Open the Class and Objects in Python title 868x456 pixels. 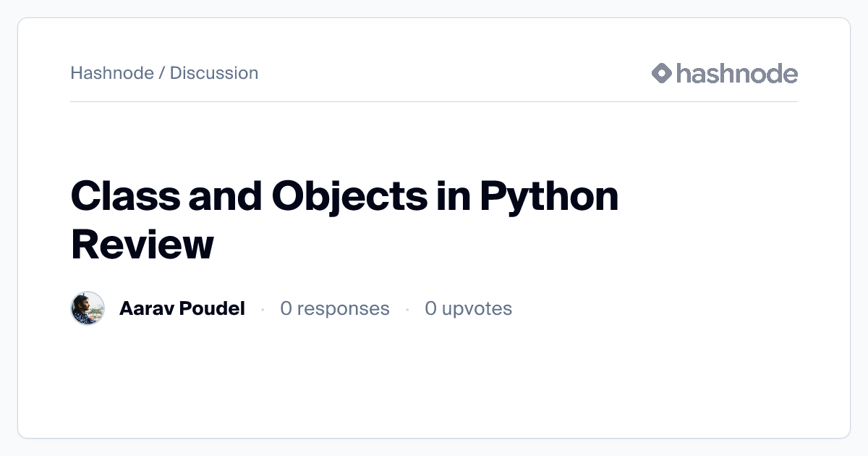click(344, 196)
